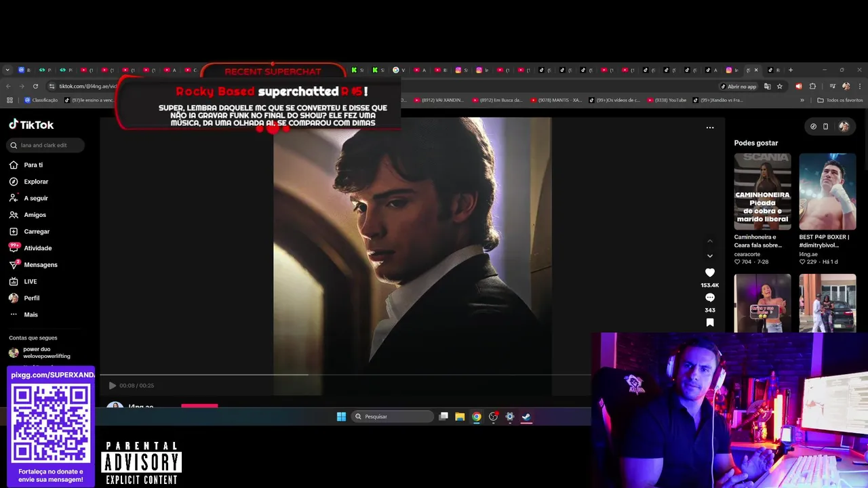Image resolution: width=868 pixels, height=488 pixels.
Task: Open Chrome profile avatar
Action: [846, 86]
